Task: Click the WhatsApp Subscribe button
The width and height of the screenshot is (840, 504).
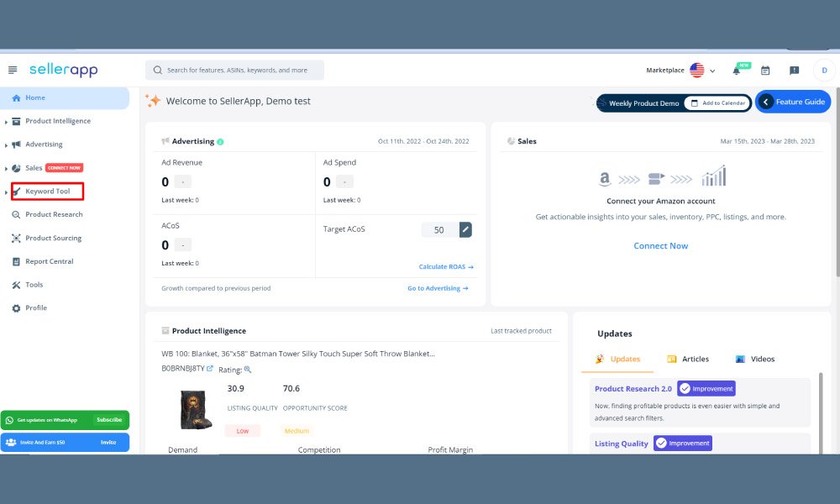Action: tap(109, 420)
